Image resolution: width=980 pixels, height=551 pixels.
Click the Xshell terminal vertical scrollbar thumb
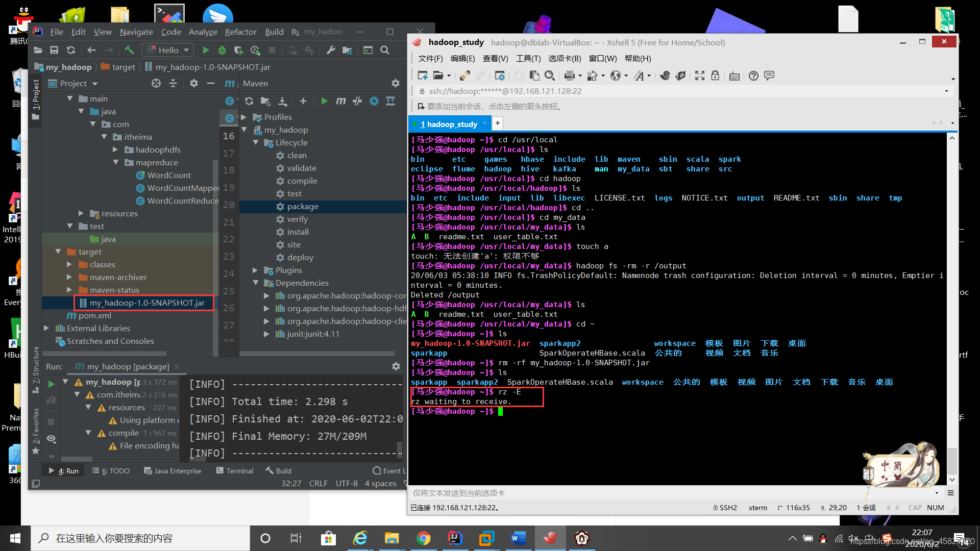click(x=952, y=462)
